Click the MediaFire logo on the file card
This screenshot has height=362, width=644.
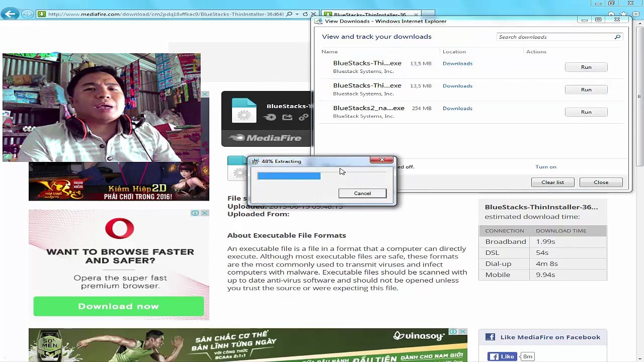265,138
